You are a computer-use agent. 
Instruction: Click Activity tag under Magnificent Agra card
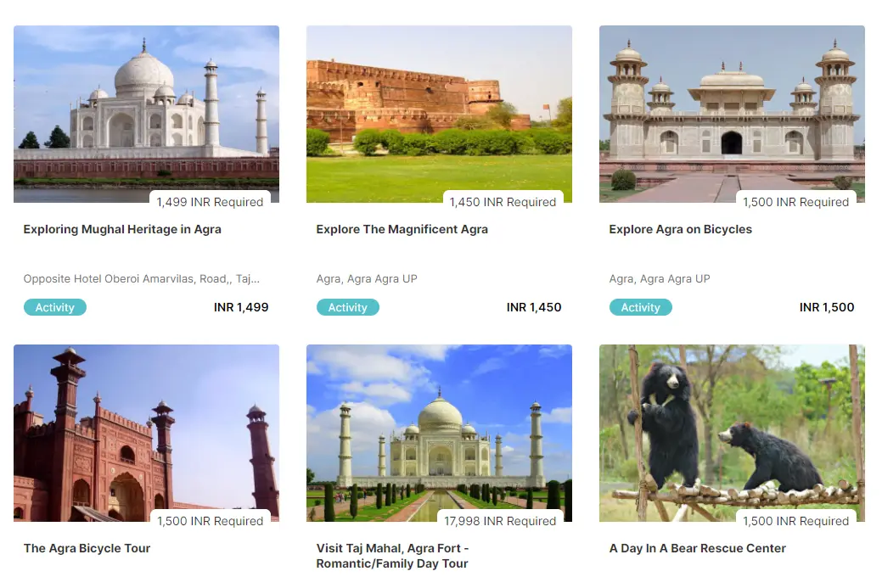click(x=348, y=307)
